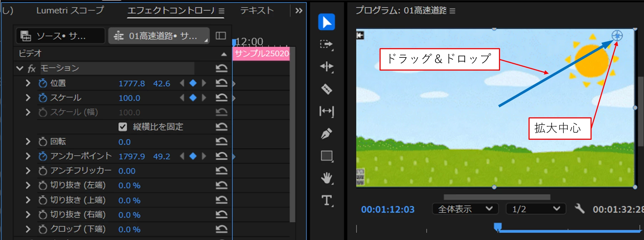Viewport: 644px width, 240px height.
Task: Add keyframe for アンカーポイント
Action: point(193,156)
